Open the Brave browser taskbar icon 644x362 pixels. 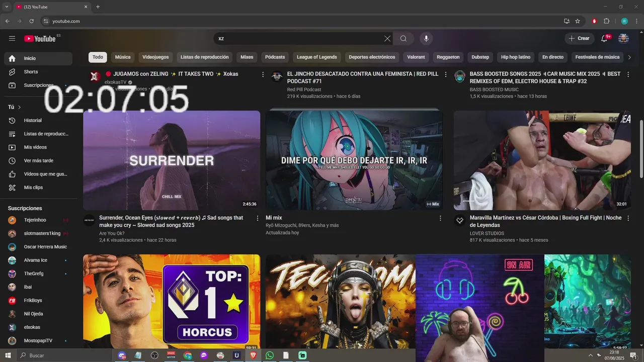tap(253, 355)
